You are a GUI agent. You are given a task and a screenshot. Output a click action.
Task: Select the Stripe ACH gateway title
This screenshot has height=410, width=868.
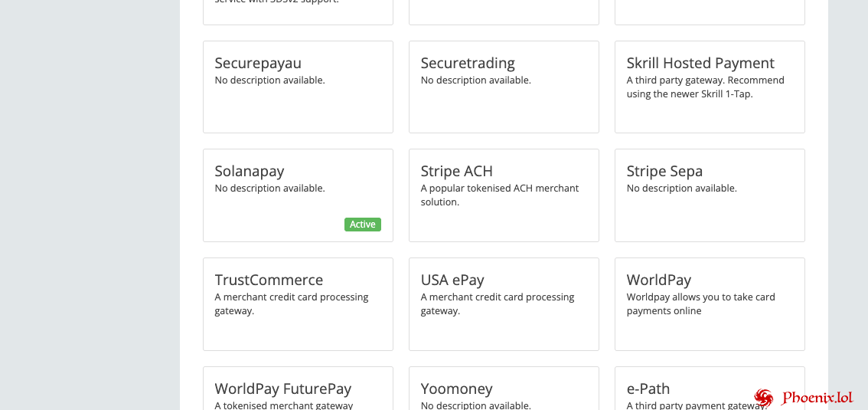pyautogui.click(x=456, y=171)
